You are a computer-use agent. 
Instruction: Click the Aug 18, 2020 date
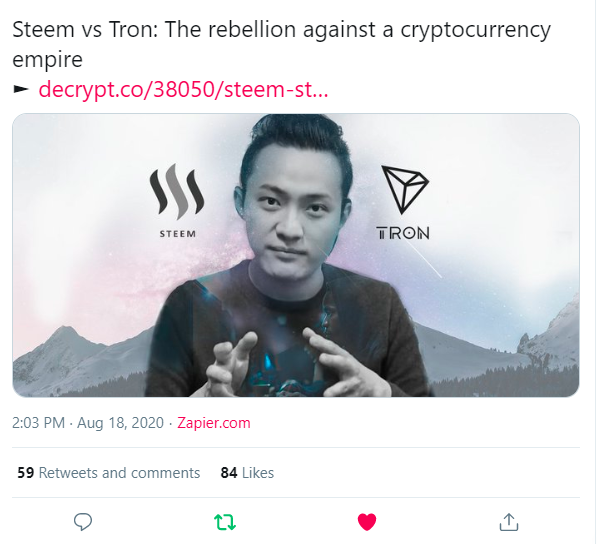pos(120,423)
